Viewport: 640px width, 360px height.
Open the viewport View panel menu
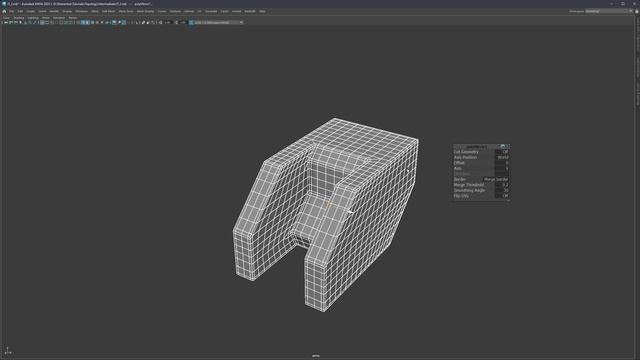(7, 18)
